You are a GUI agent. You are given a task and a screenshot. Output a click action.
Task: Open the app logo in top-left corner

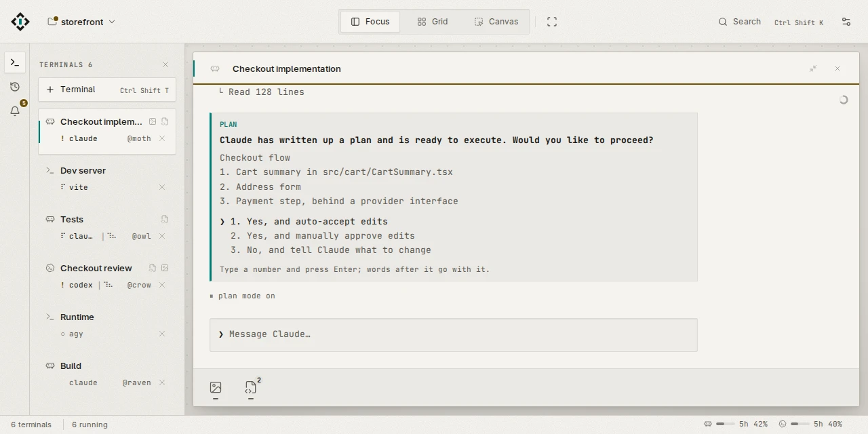tap(20, 22)
